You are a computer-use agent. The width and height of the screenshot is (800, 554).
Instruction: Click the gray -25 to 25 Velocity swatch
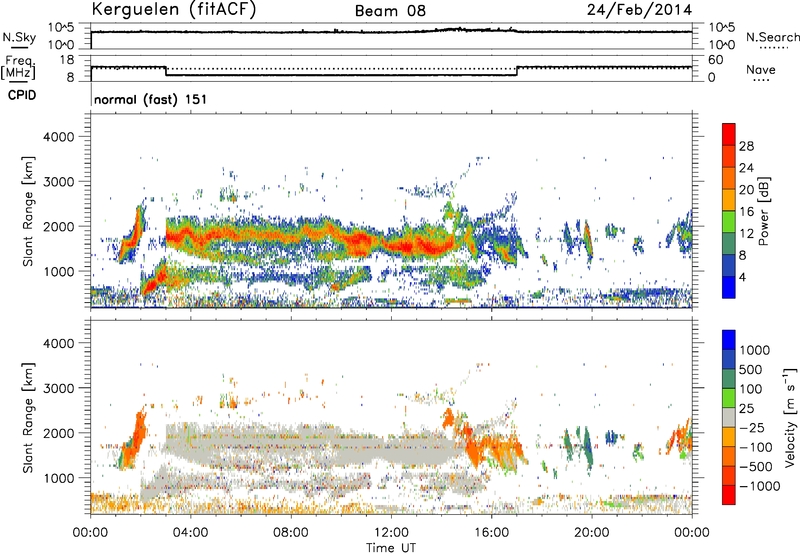coord(729,418)
